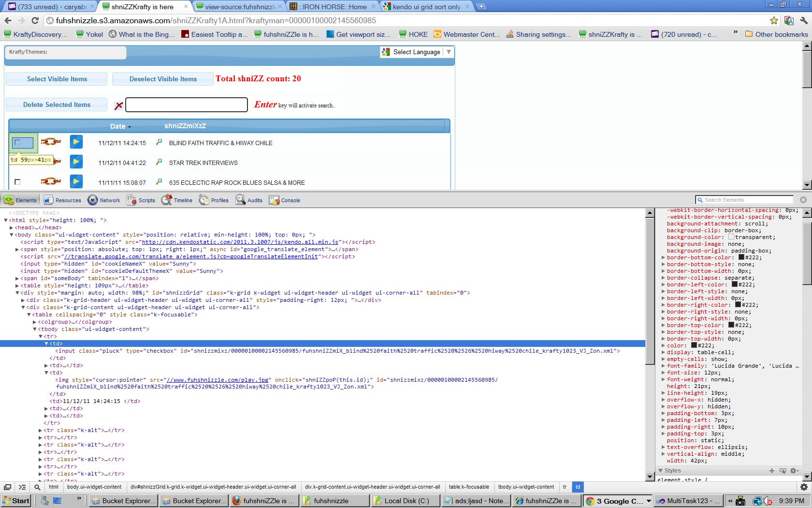This screenshot has width=812, height=508.
Task: Show hidden system tray icons
Action: (730, 501)
